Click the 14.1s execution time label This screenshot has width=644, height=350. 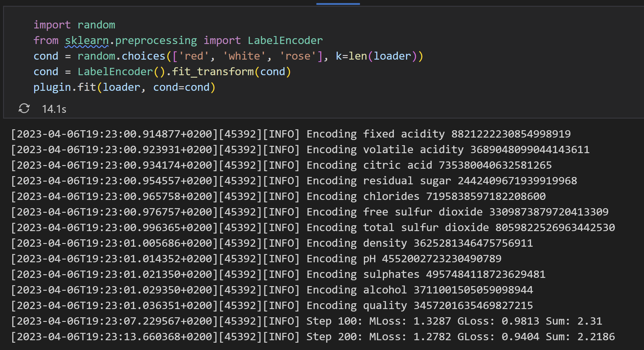(x=54, y=109)
